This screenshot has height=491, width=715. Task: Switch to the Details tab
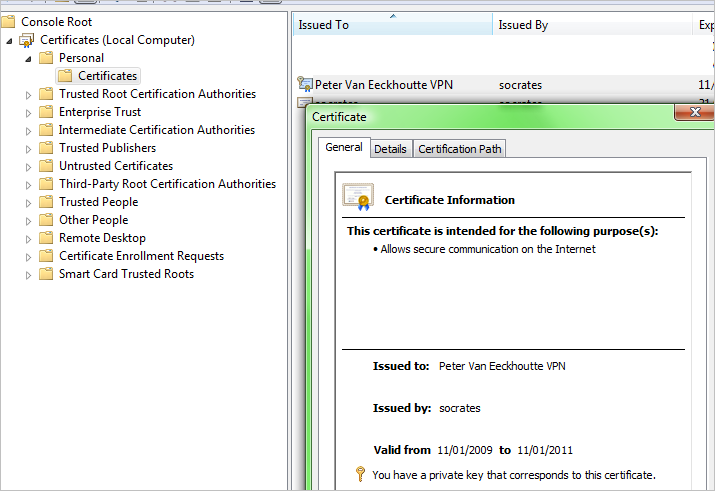click(x=390, y=149)
